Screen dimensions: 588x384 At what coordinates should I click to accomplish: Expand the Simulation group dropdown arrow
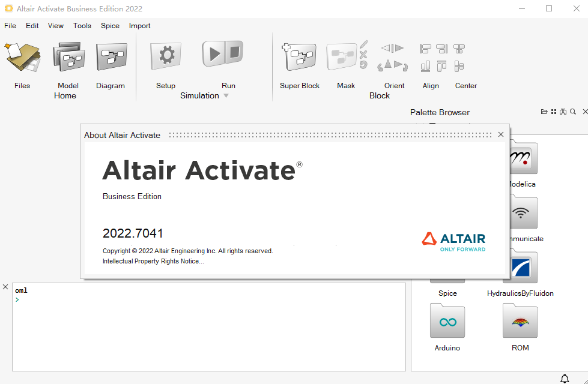coord(226,96)
